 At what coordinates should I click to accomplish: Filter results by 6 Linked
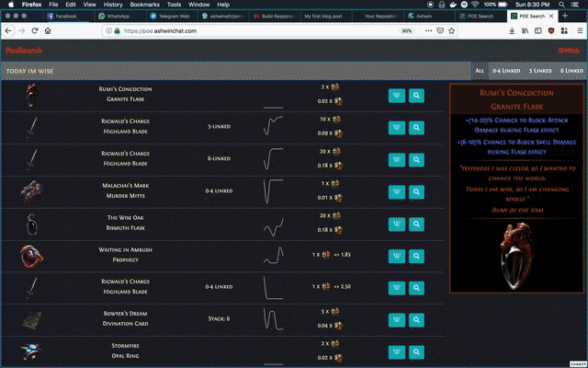571,71
